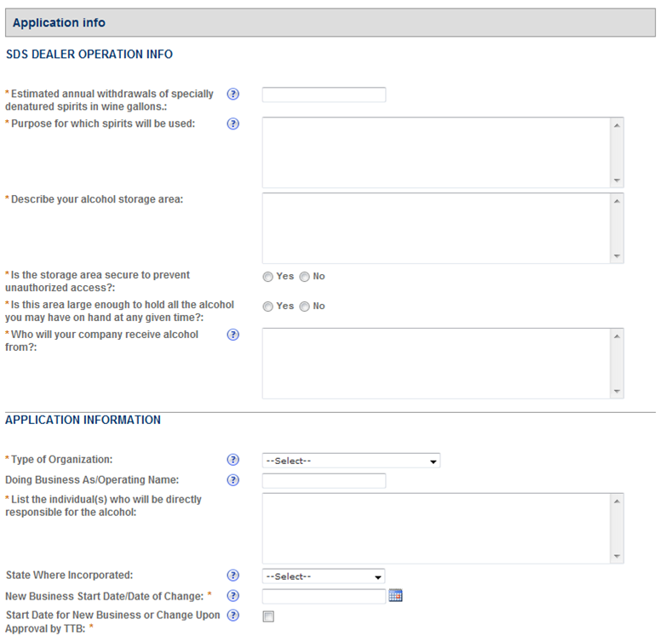
Task: Open help for New Business Start Date
Action: point(233,596)
